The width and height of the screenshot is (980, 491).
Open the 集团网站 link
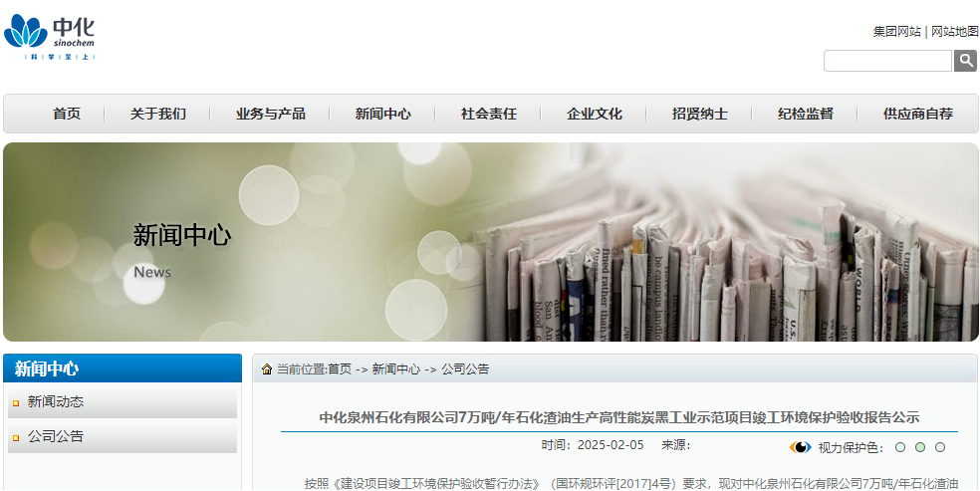pyautogui.click(x=896, y=32)
